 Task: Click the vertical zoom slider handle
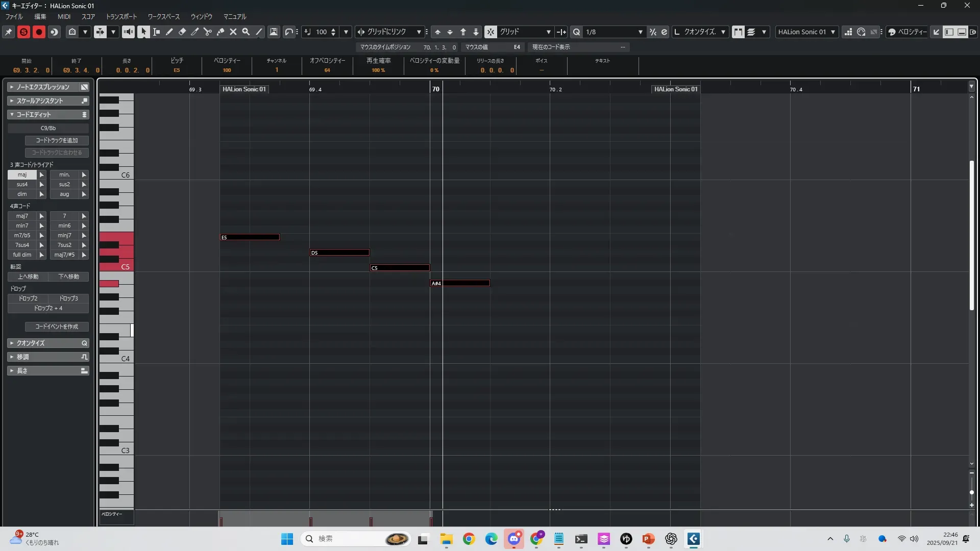coord(971,492)
